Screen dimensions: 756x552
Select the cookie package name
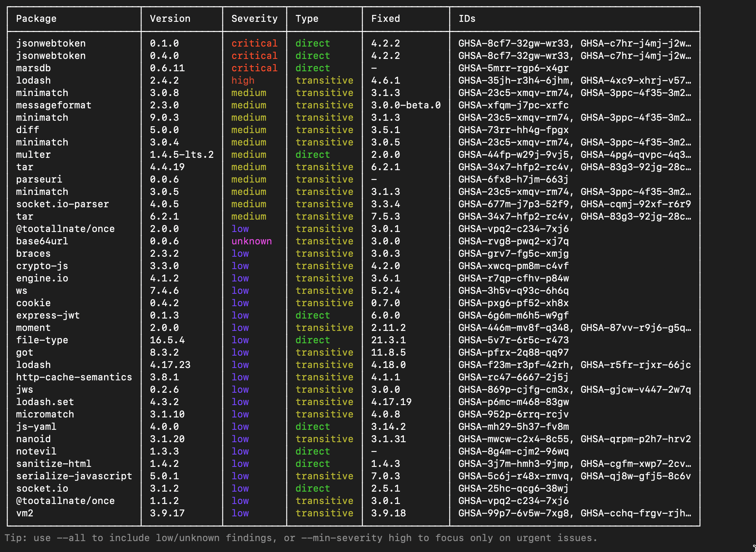point(33,303)
